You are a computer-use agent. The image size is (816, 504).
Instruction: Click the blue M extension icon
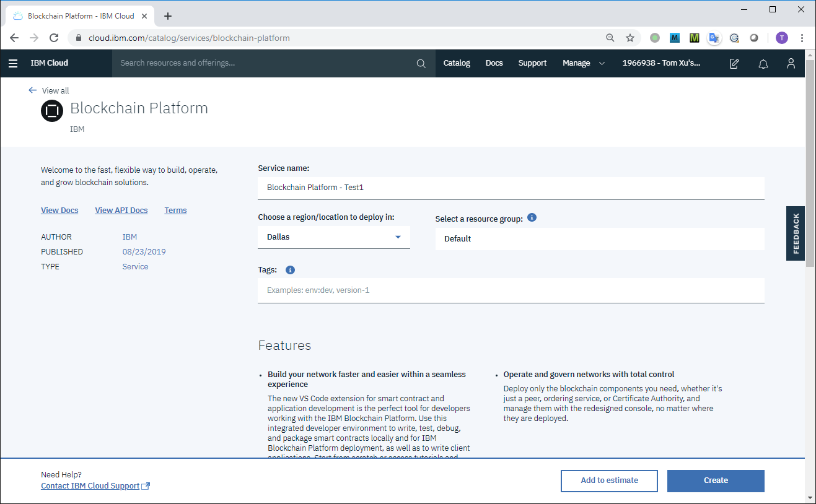tap(675, 38)
